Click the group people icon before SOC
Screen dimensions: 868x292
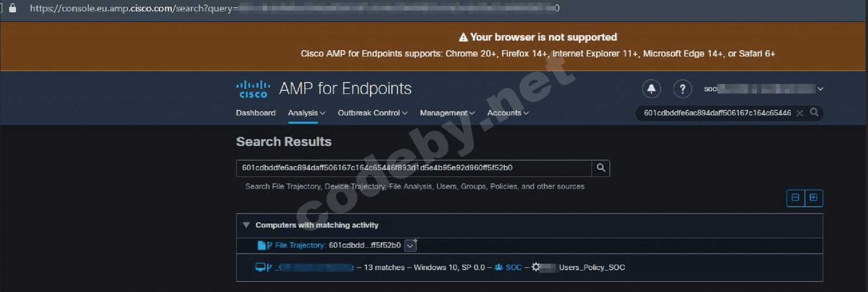(499, 267)
